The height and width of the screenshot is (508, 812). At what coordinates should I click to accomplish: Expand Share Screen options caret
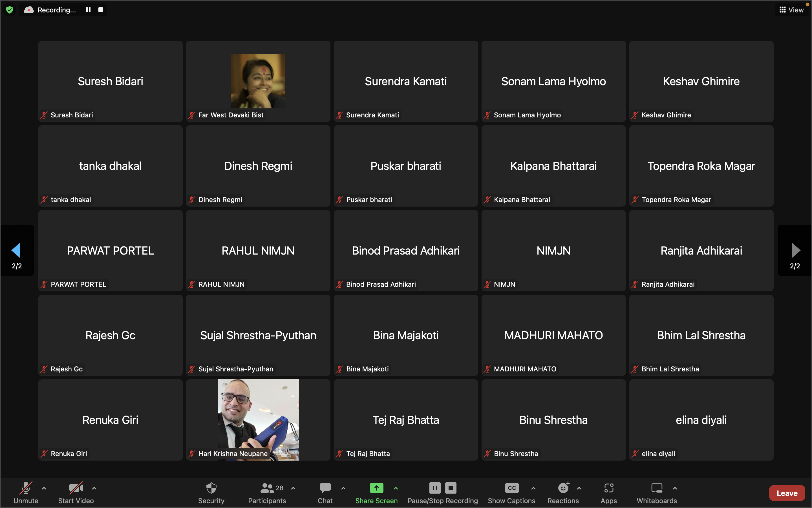click(396, 488)
